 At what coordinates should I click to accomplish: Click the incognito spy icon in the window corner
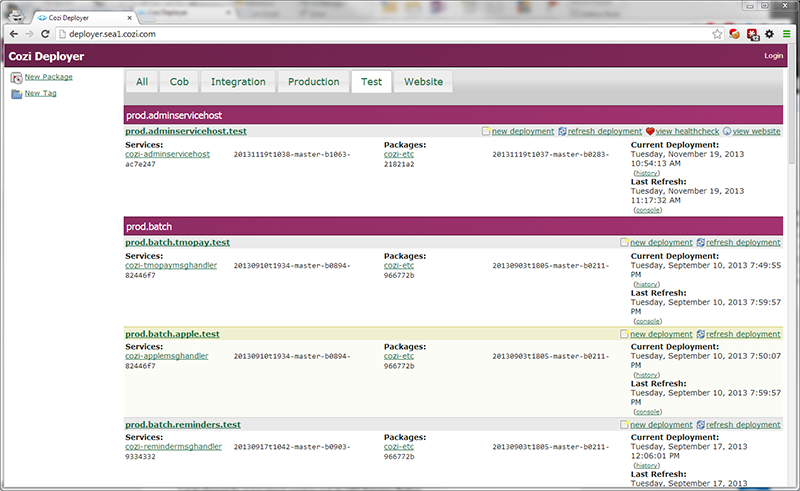click(17, 14)
